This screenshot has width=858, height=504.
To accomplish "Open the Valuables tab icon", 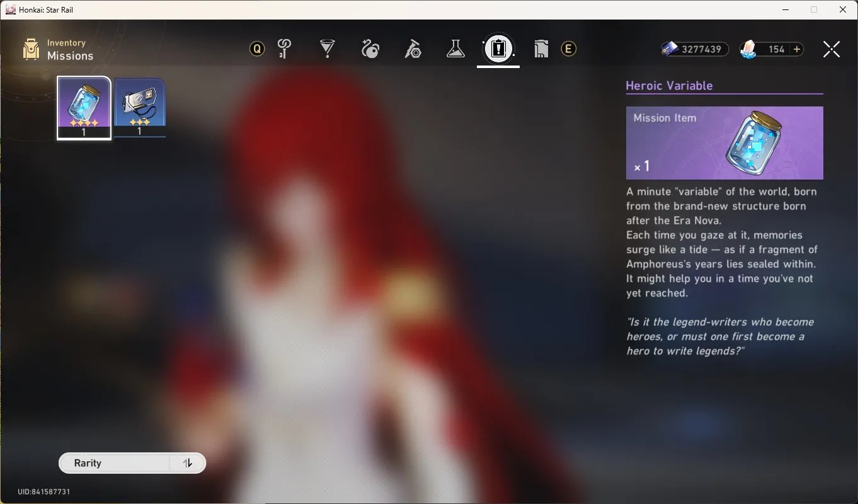I will click(x=541, y=49).
